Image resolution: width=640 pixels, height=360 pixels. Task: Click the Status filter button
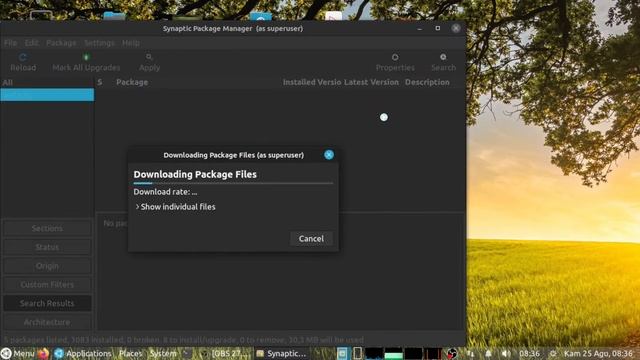click(47, 247)
